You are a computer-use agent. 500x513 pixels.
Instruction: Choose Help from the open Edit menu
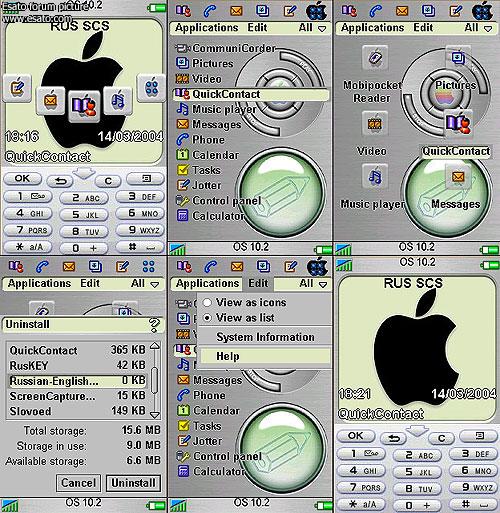point(265,356)
